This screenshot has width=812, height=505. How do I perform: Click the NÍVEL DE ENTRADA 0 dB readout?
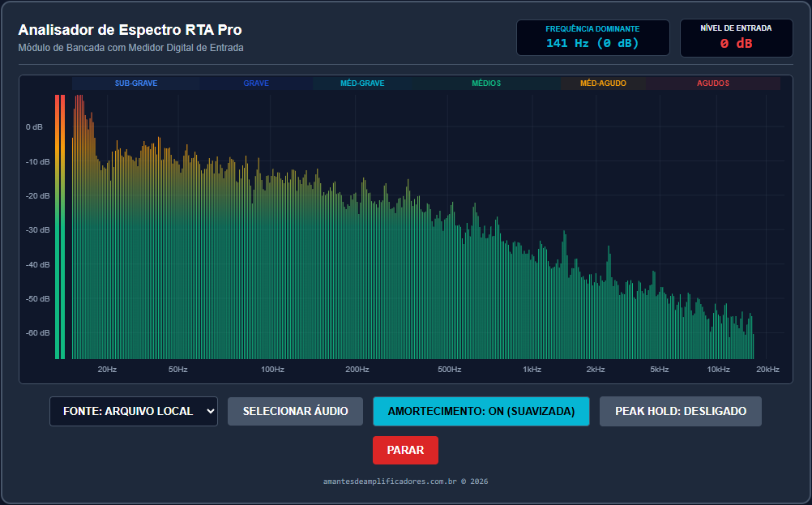click(x=736, y=38)
